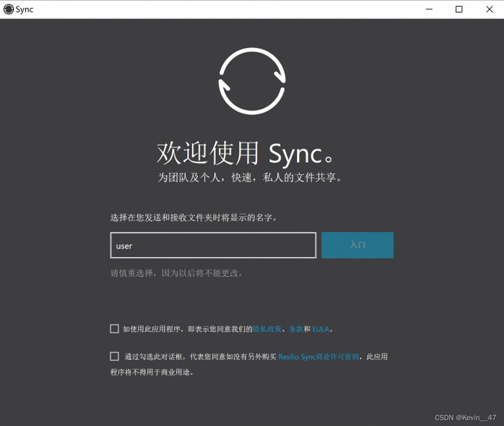Click the "Sync" title text in title bar
504x426 pixels.
tap(25, 9)
